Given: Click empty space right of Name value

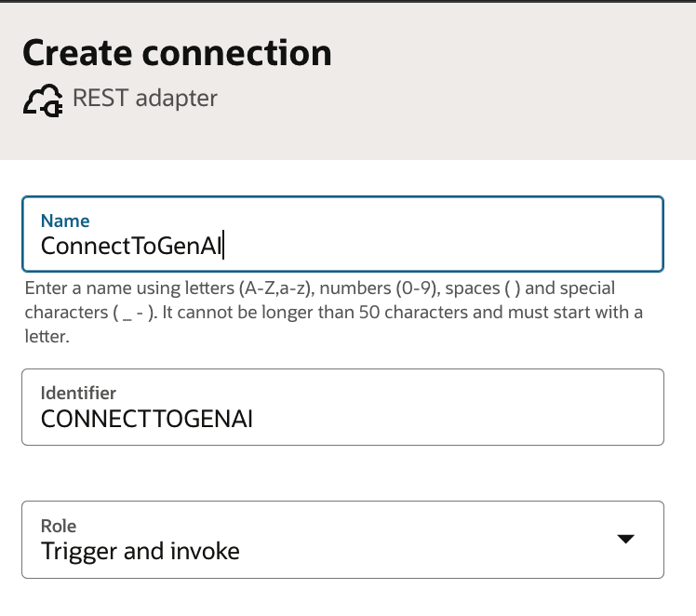Looking at the screenshot, I should [447, 246].
